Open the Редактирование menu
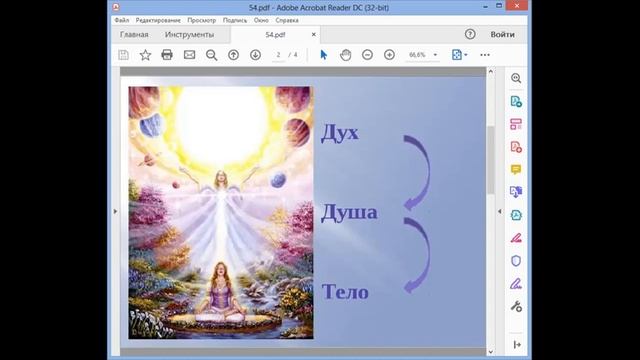The height and width of the screenshot is (360, 640). [x=158, y=20]
